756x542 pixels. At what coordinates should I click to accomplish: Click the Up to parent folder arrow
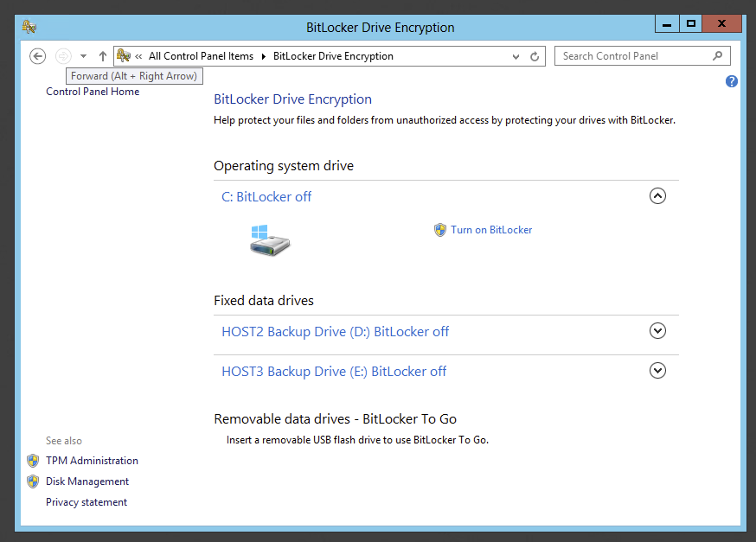point(103,56)
